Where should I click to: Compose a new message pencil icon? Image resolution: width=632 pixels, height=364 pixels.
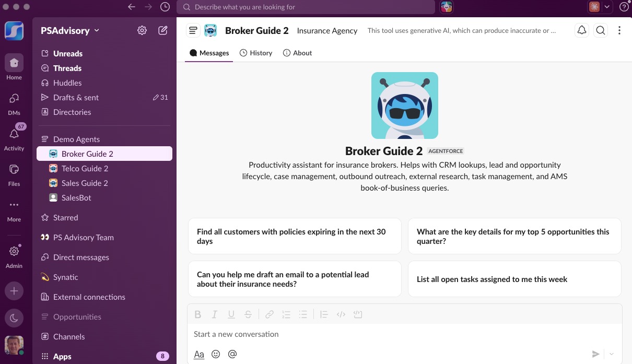(163, 30)
